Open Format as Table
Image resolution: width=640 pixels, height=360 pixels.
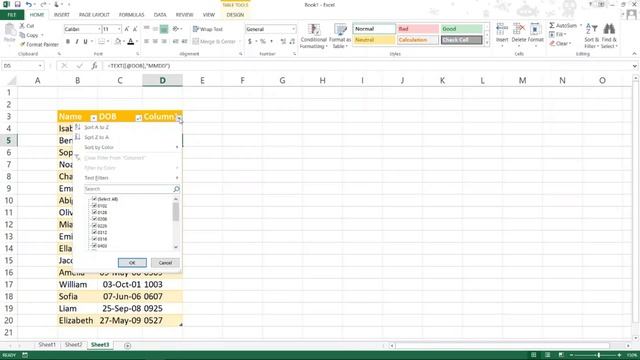pyautogui.click(x=340, y=36)
